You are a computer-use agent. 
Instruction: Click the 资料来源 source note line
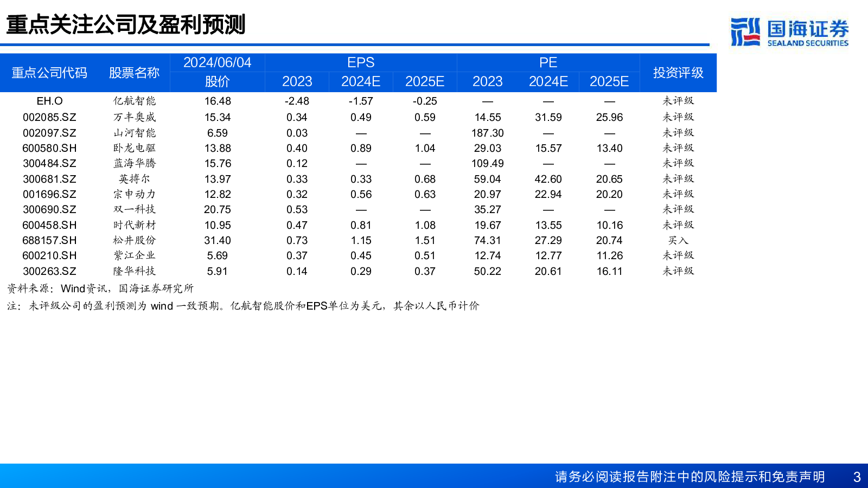click(100, 288)
